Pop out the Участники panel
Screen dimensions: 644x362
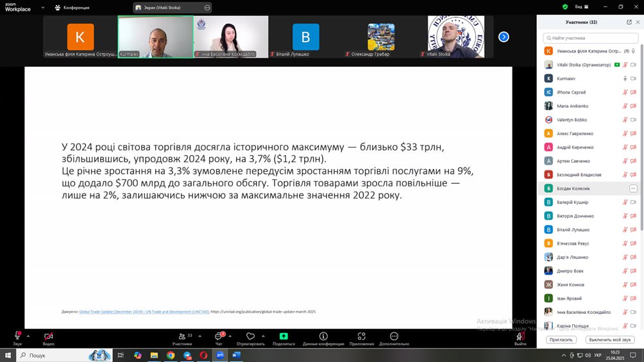[x=629, y=22]
